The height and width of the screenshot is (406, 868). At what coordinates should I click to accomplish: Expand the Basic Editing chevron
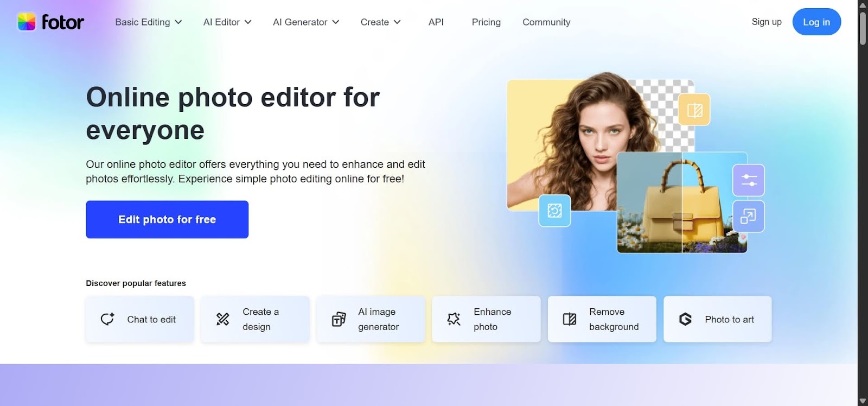point(178,22)
